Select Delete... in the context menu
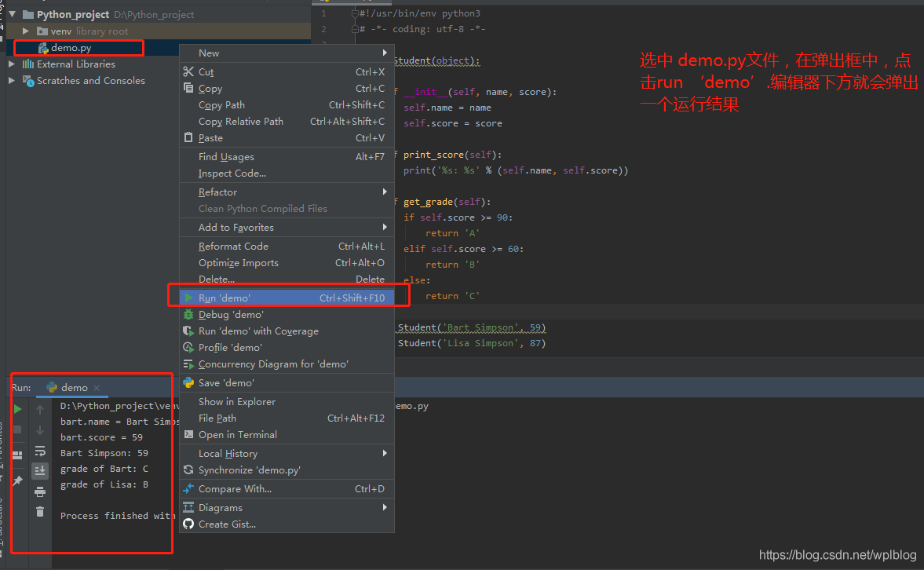 (x=287, y=279)
